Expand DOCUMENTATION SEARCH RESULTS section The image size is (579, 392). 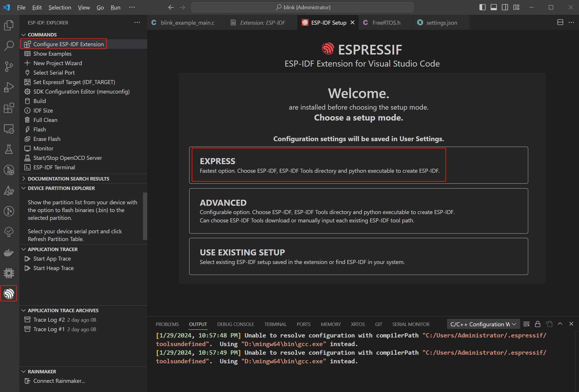pos(83,179)
